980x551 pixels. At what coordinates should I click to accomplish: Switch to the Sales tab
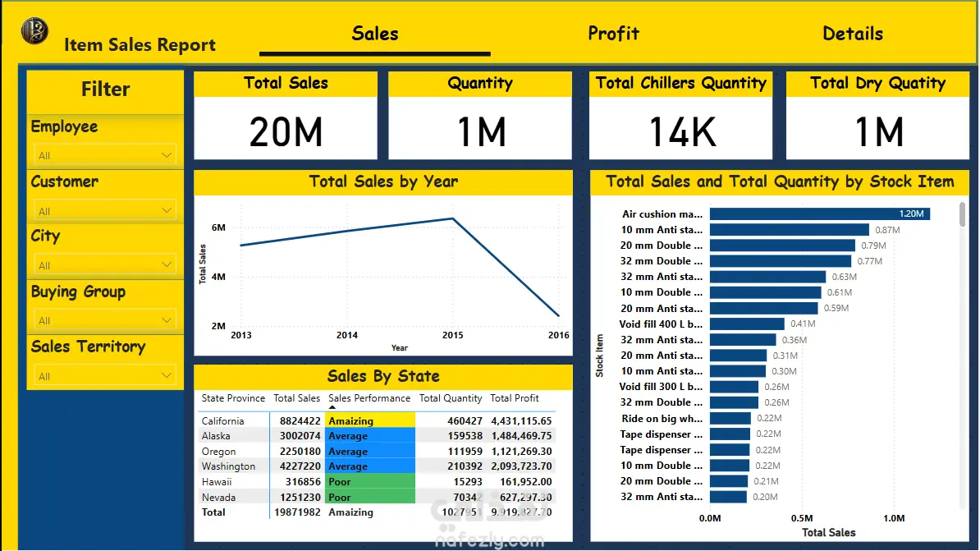(x=374, y=34)
